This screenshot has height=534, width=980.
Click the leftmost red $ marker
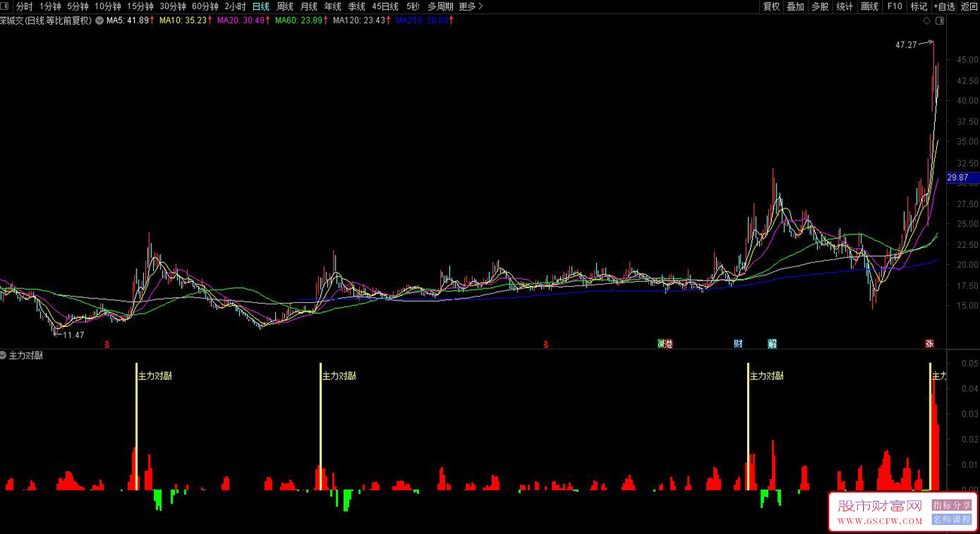tap(107, 344)
